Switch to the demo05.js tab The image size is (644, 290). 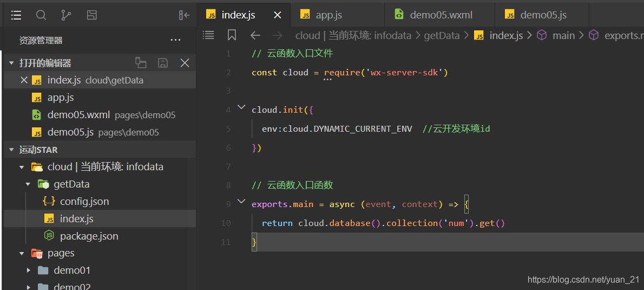tap(542, 15)
